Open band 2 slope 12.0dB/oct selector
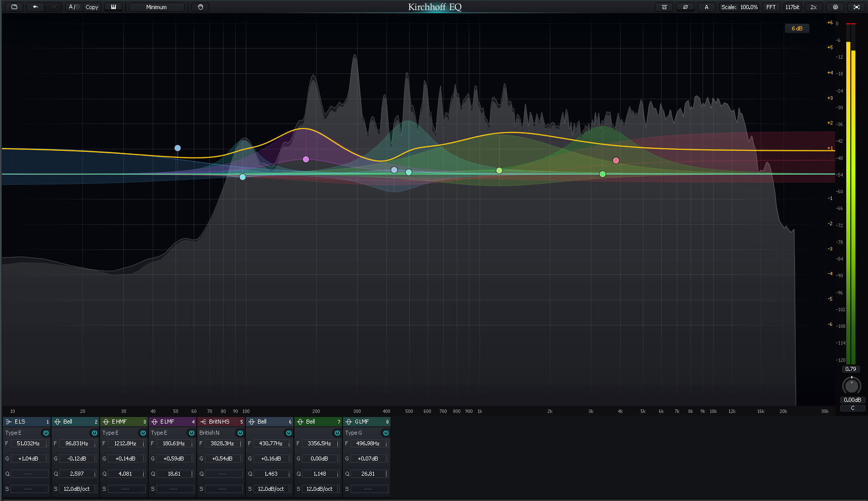Viewport: 868px width, 501px height. coord(77,489)
